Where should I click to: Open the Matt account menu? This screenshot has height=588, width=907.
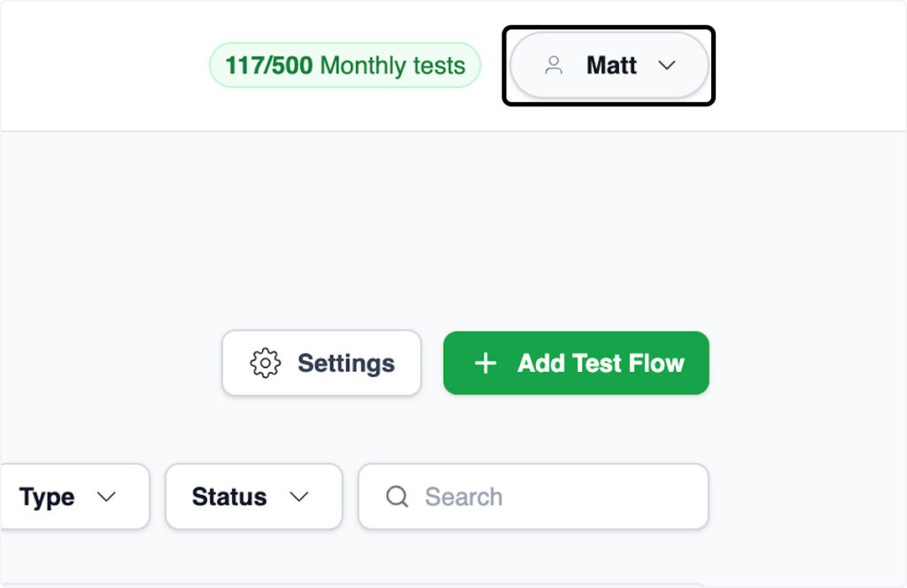tap(609, 66)
